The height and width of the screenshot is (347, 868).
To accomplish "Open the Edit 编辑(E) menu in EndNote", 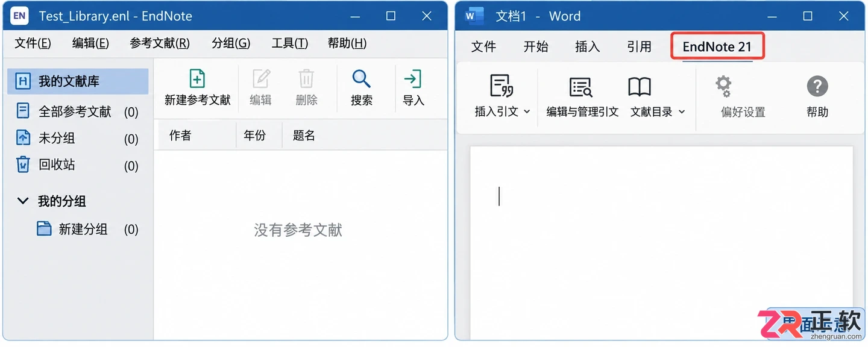I will [90, 43].
